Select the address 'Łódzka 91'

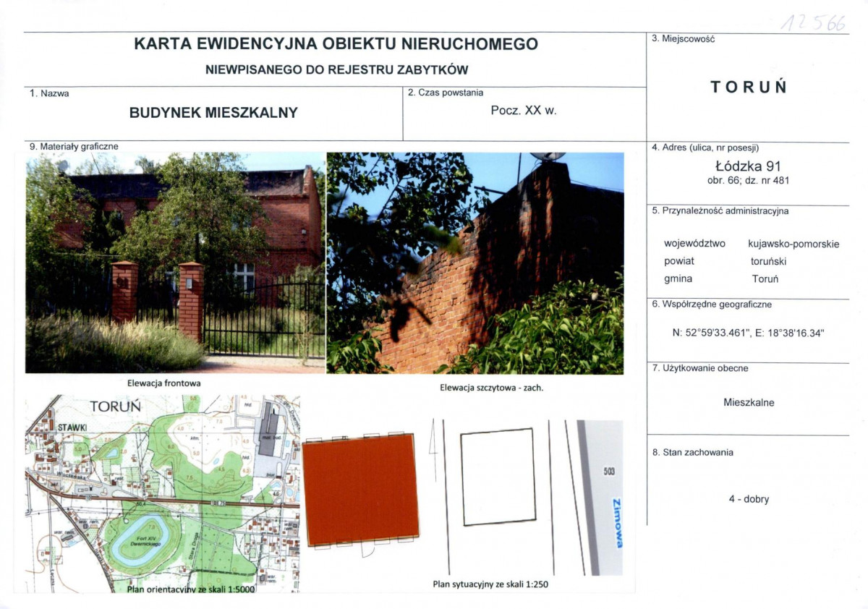coord(748,167)
